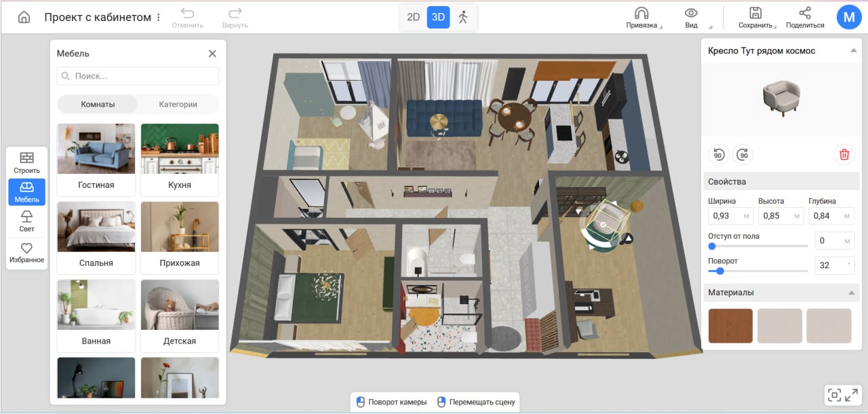Screen dimensions: 868x414
Task: Switch to the Комнаты tab
Action: click(98, 105)
